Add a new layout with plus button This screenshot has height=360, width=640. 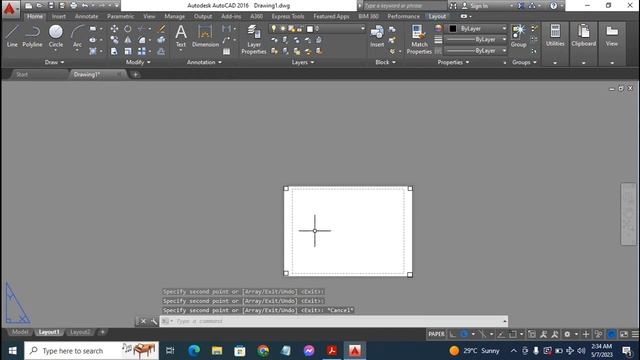click(x=102, y=332)
